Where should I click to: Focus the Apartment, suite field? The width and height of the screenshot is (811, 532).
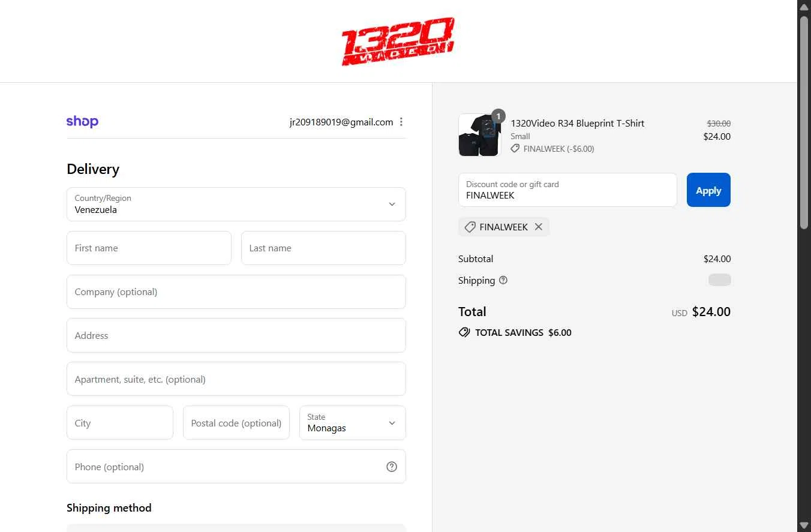[x=236, y=379]
